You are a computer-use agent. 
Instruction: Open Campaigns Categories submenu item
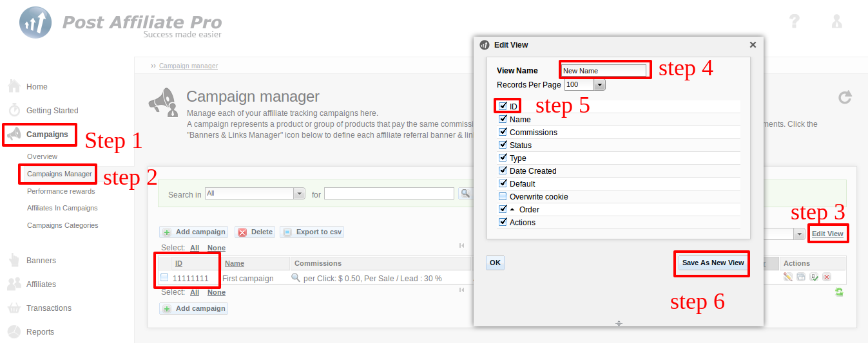tap(63, 225)
